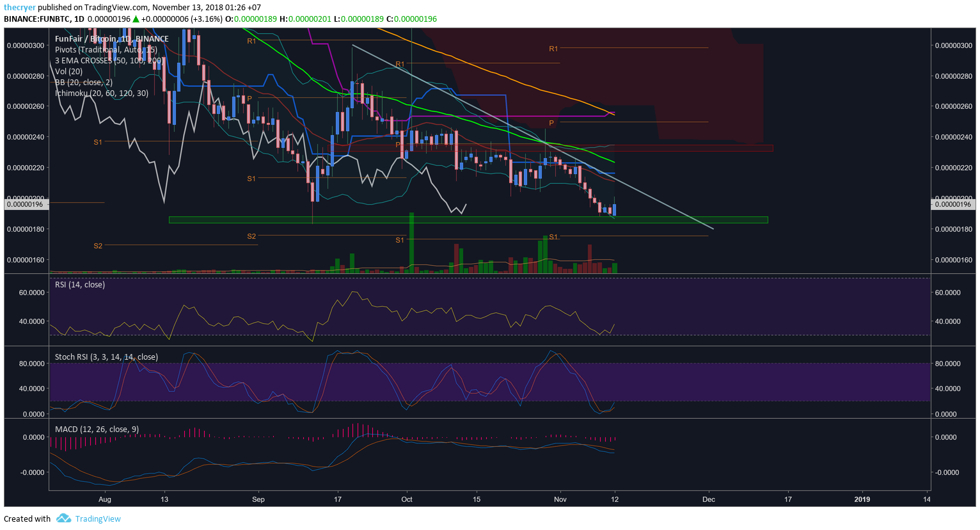This screenshot has height=530, width=980.
Task: Click the Nov label on time axis
Action: click(560, 499)
